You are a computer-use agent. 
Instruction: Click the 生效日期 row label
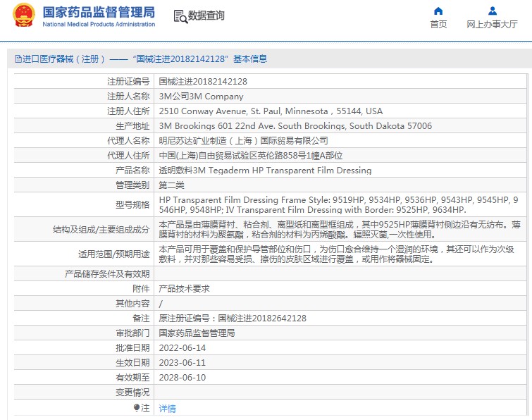(x=132, y=363)
